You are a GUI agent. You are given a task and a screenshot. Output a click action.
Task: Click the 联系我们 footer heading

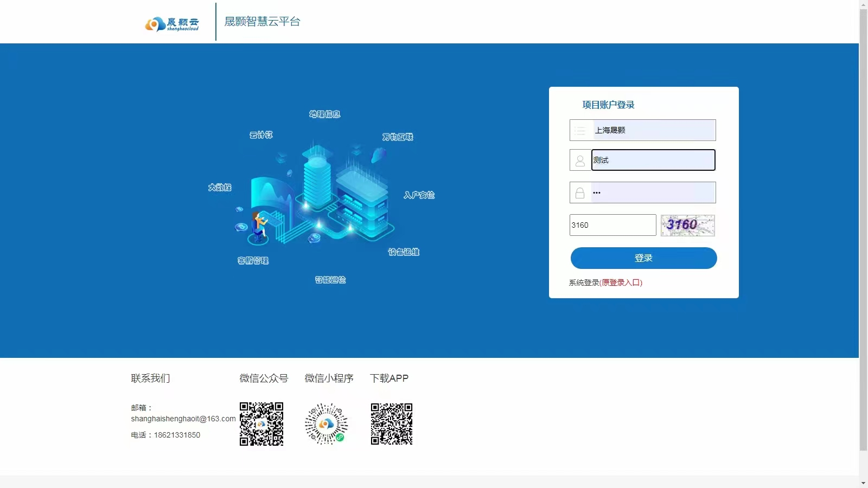click(150, 378)
